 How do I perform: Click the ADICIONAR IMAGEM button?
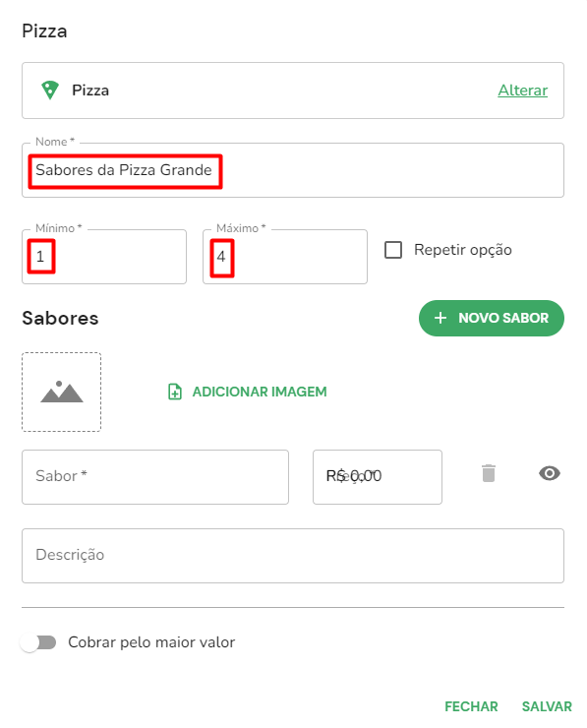click(248, 392)
